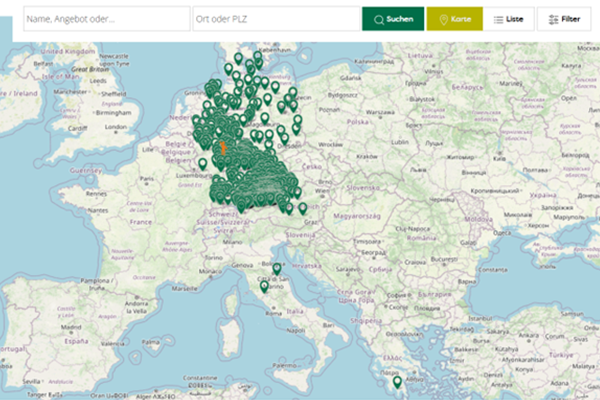Select the orange highlighted marker in Germany
Viewport: 600px width, 400px height.
(223, 148)
